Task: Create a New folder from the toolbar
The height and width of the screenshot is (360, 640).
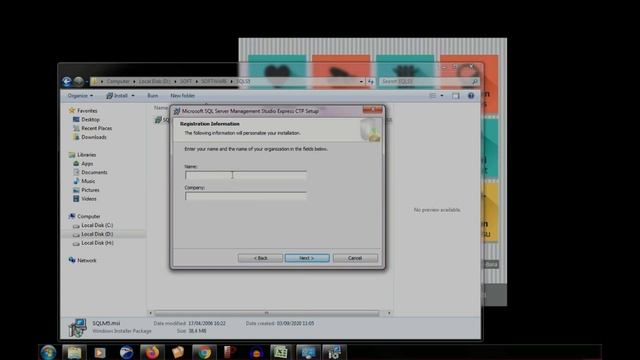Action: 182,96
